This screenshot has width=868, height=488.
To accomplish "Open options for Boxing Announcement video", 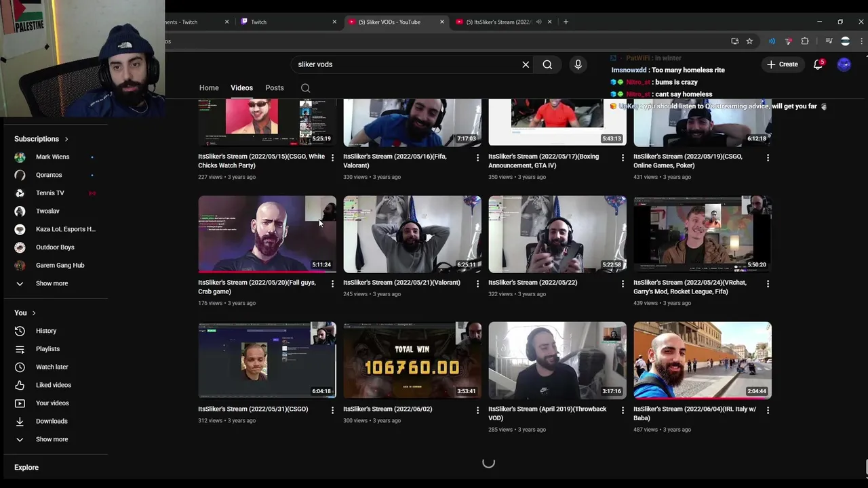I will point(623,158).
